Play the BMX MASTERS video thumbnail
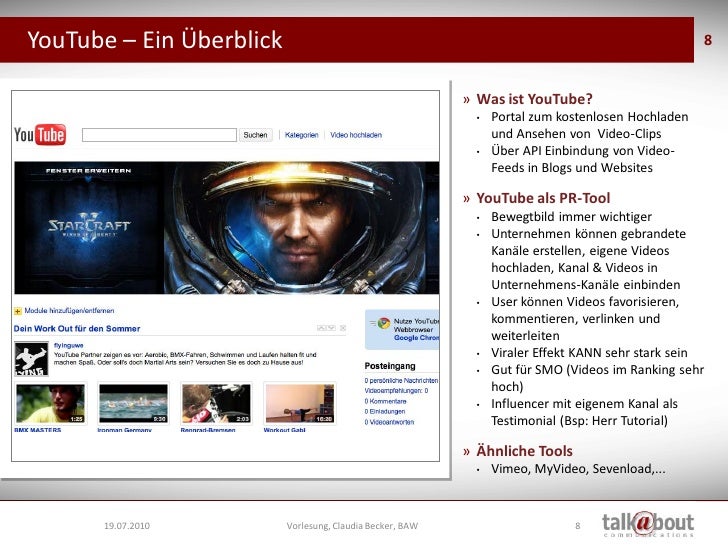The image size is (728, 546). (x=50, y=403)
